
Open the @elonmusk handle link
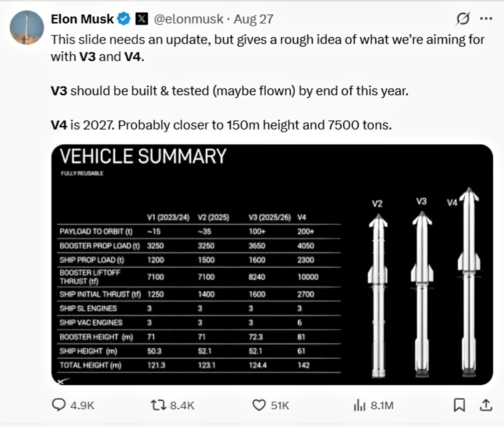pos(188,19)
